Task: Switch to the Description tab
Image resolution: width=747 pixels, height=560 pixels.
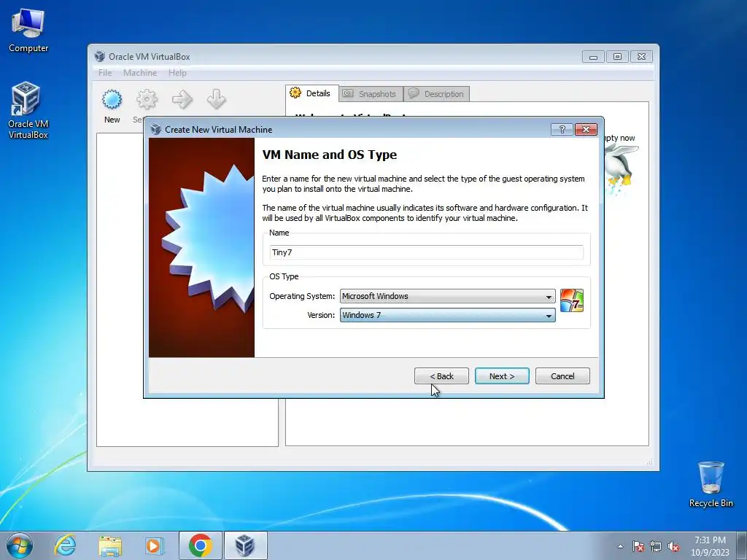Action: 436,94
